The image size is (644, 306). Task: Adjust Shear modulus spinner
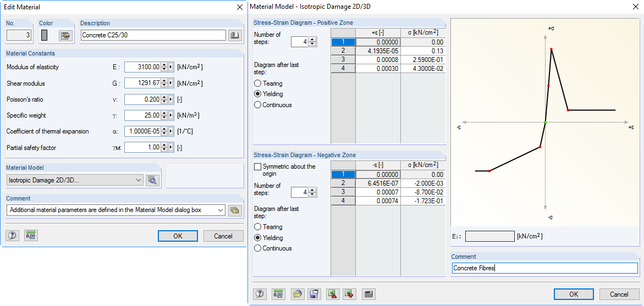pos(164,84)
